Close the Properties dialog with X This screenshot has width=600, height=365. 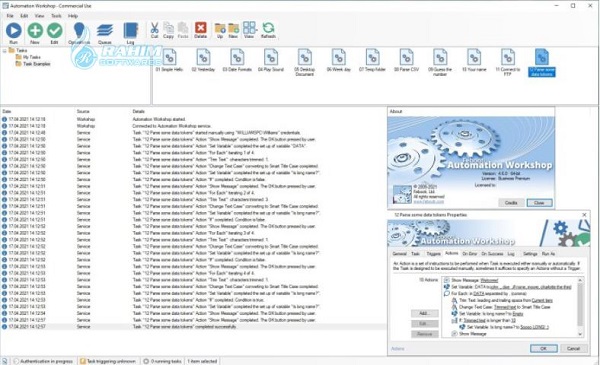point(584,215)
